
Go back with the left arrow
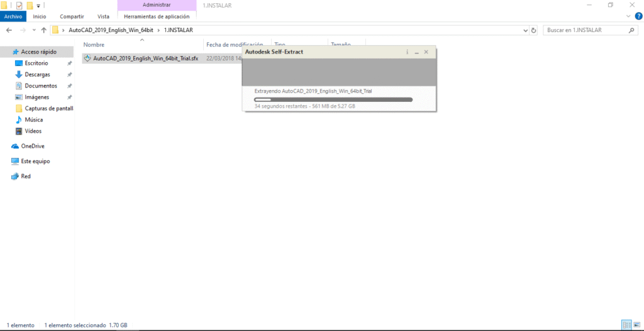click(9, 30)
